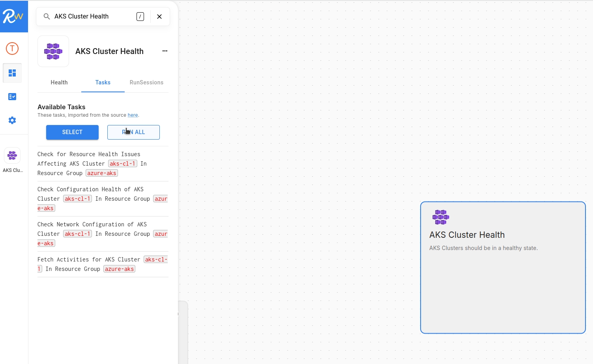Open the settings gear icon
The image size is (593, 364).
click(x=12, y=120)
